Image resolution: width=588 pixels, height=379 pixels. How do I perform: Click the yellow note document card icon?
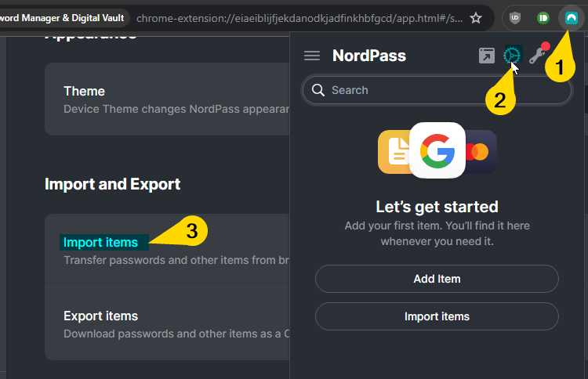point(394,152)
